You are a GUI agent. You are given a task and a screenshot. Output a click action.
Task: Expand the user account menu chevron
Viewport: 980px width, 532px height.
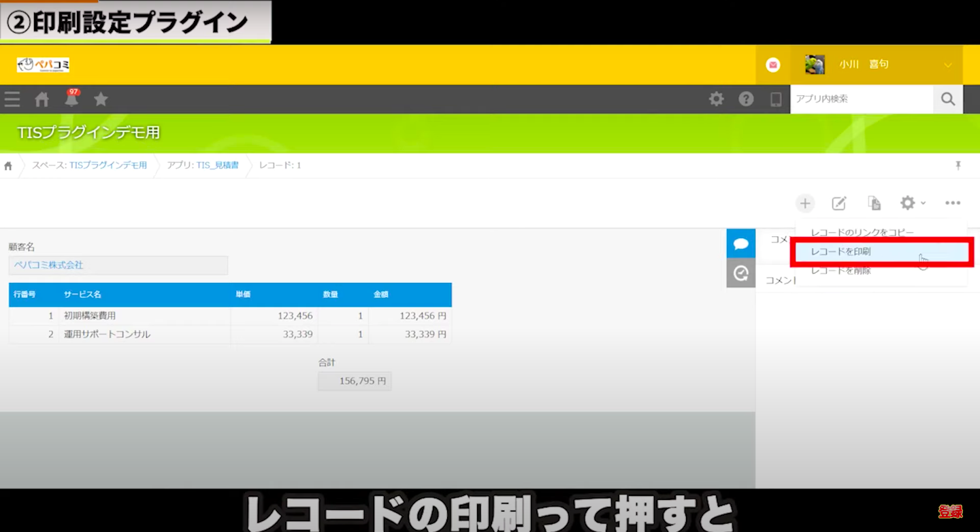pos(947,65)
